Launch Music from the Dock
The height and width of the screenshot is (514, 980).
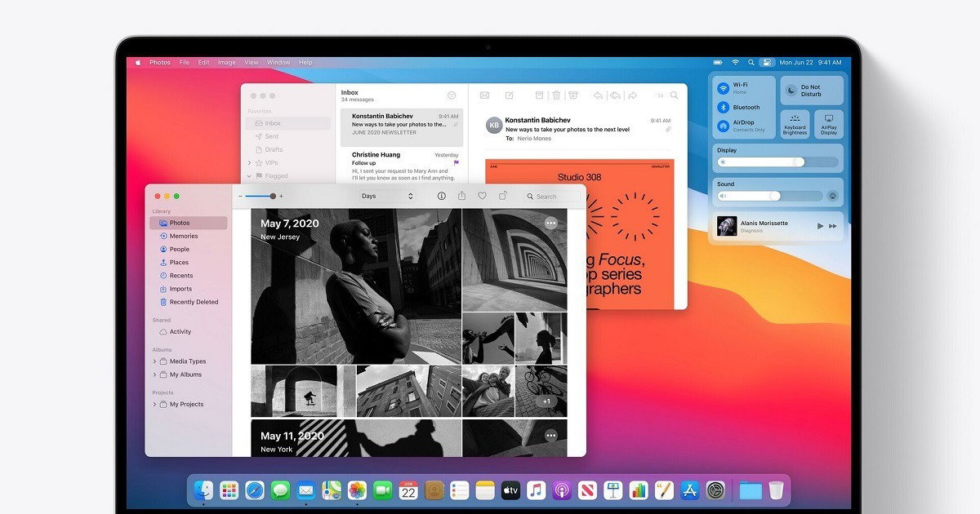click(x=536, y=490)
